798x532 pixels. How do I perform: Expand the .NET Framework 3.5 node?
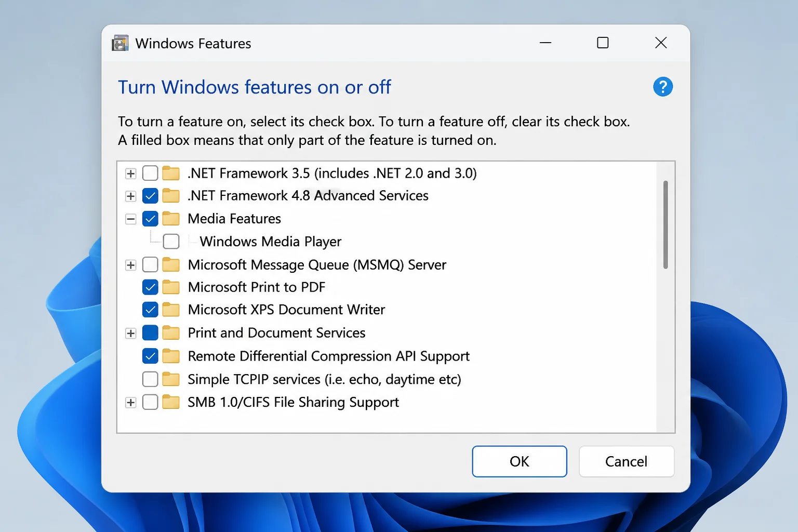(x=131, y=174)
